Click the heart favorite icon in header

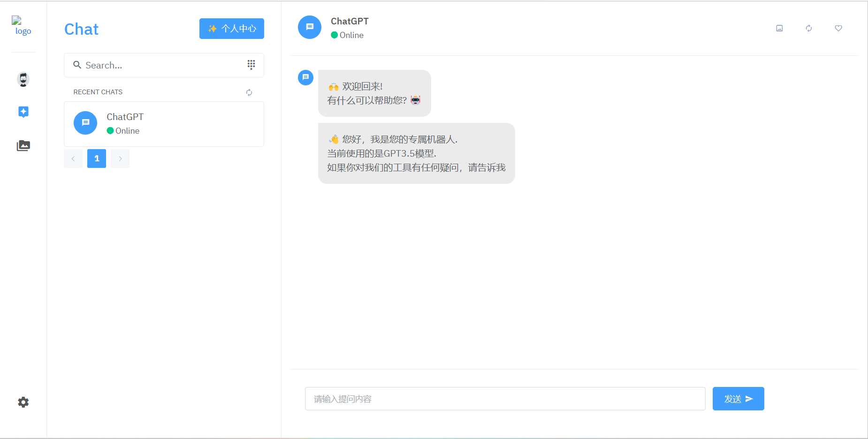tap(838, 28)
